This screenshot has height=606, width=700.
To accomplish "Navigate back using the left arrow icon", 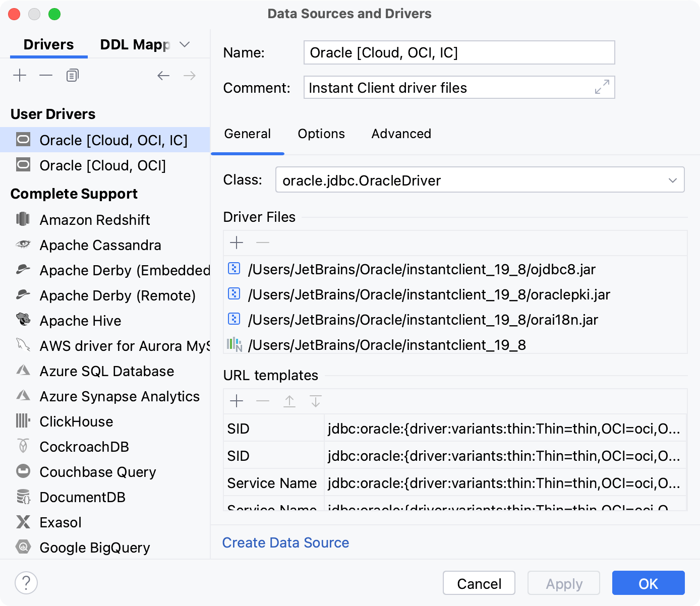I will coord(163,75).
